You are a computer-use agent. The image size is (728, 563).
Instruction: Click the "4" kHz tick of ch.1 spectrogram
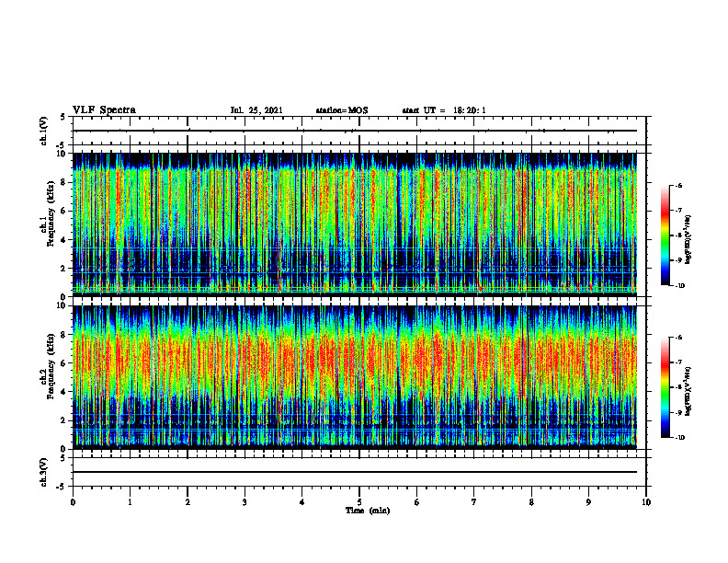pos(64,240)
